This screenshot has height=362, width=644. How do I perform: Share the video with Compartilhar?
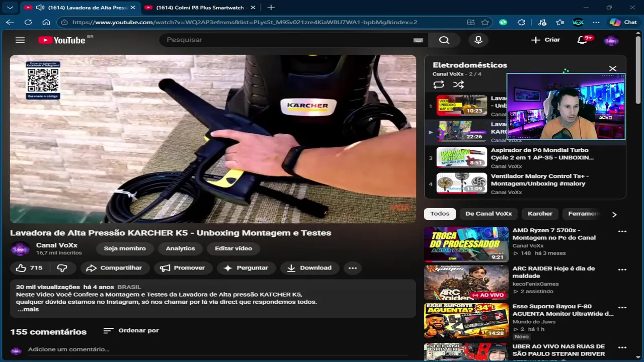click(x=114, y=268)
